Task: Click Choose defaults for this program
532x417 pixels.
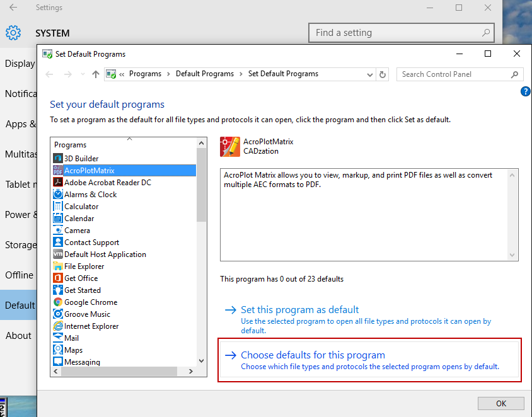Action: [x=313, y=355]
